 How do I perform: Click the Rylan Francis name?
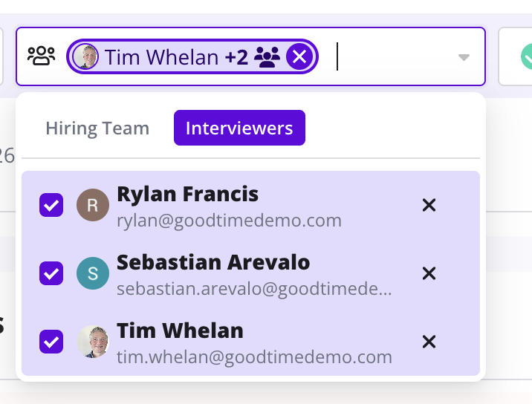tap(187, 195)
